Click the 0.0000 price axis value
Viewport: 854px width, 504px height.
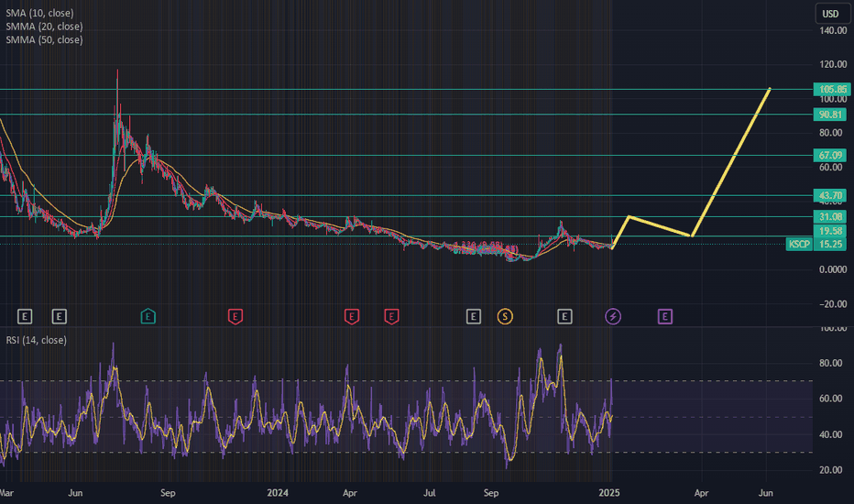(x=833, y=269)
